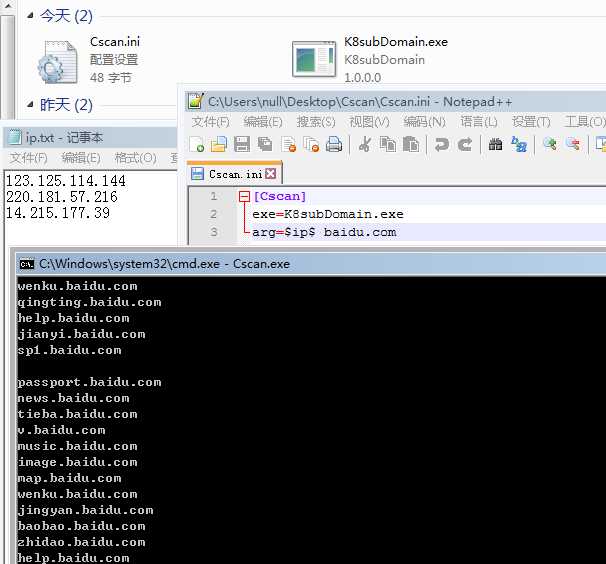Close the Cscan.ini tab with red X

tap(271, 174)
